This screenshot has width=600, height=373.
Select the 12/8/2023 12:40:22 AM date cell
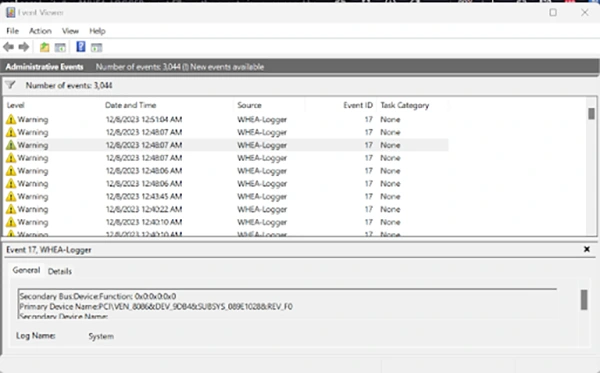[144, 209]
